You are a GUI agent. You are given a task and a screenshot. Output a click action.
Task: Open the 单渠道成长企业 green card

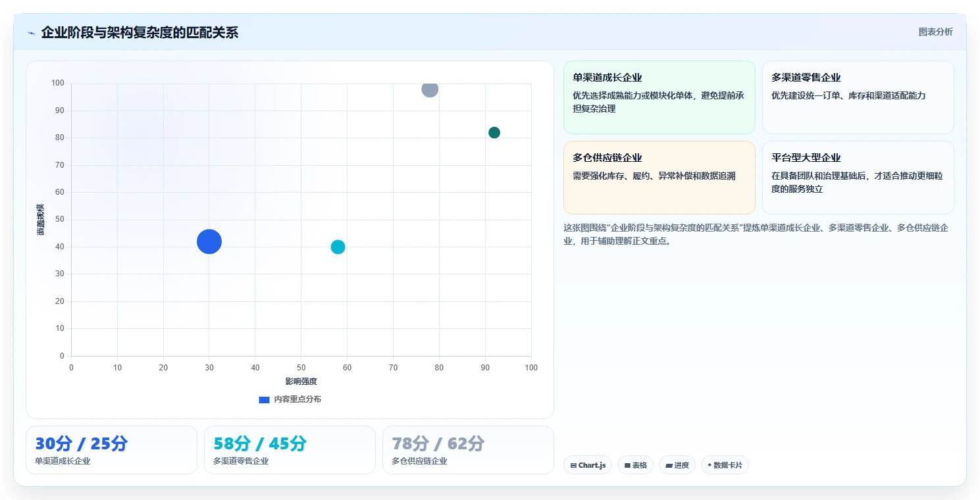click(x=659, y=97)
